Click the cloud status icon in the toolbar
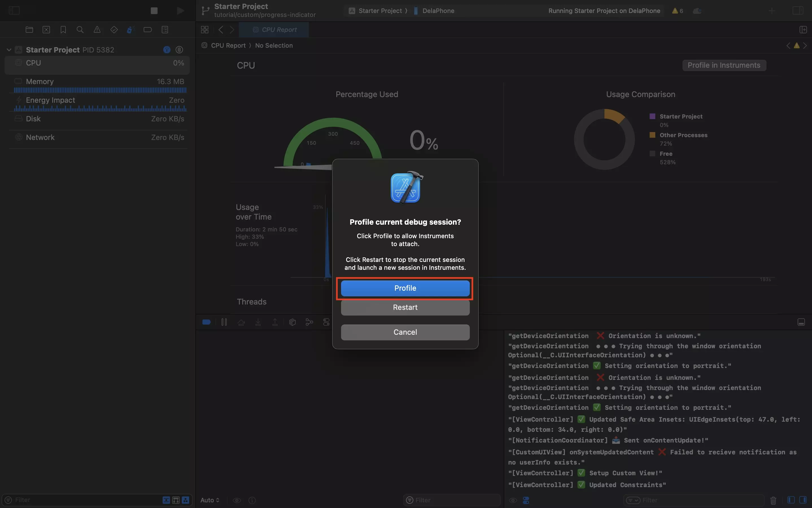Screen dimensions: 812x508 click(697, 11)
